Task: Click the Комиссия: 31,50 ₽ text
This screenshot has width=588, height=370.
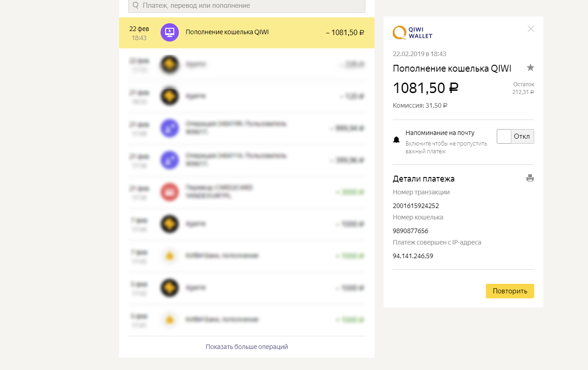Action: click(420, 105)
